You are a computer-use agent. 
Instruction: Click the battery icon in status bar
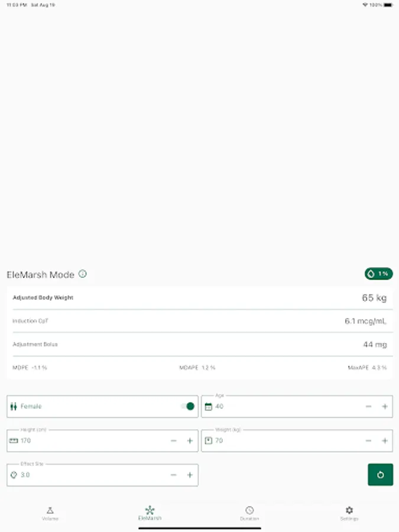pos(388,5)
